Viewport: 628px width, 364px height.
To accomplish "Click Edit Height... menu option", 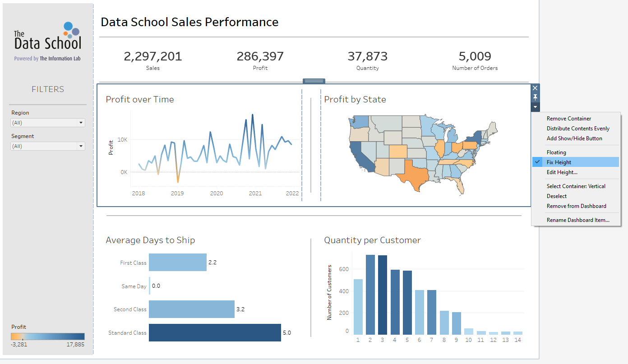I will click(x=562, y=172).
